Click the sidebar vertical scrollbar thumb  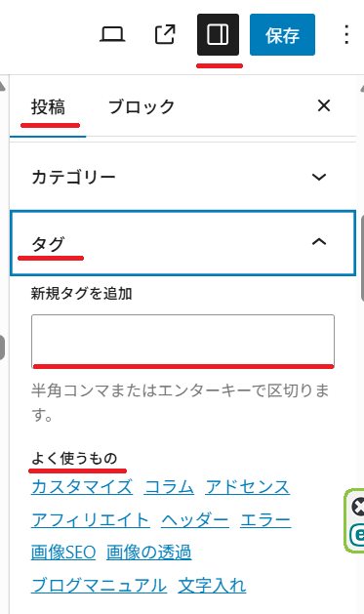pos(362,258)
